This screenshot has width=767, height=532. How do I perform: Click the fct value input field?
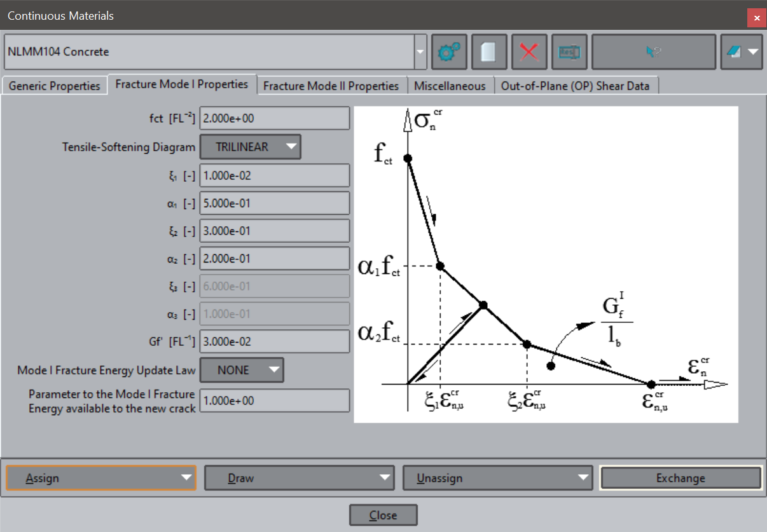[274, 118]
